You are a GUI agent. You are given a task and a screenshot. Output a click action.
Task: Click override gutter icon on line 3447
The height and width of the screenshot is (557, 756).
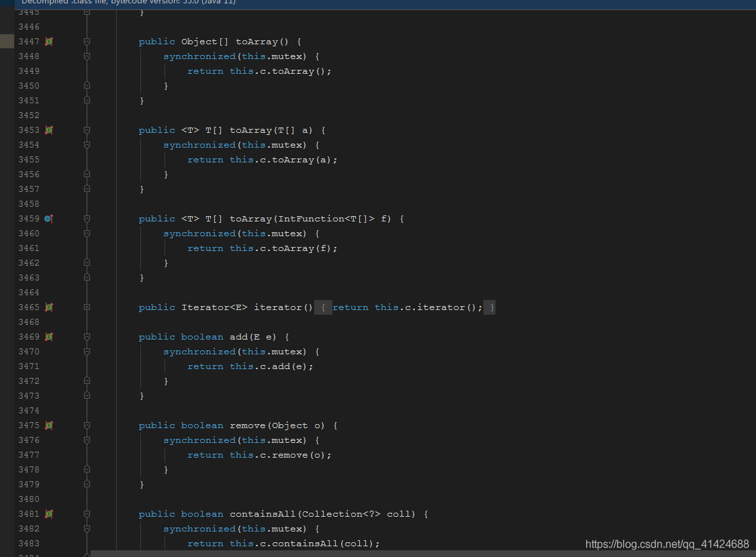[49, 42]
